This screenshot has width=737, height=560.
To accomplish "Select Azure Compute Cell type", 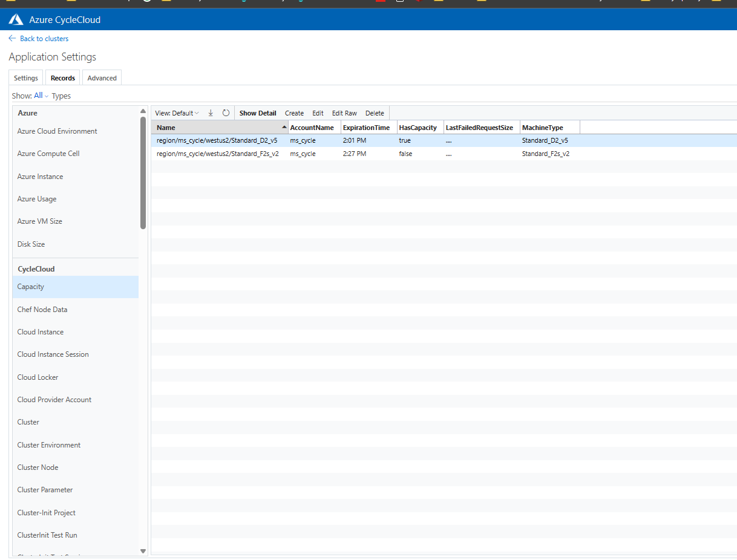I will (x=75, y=154).
